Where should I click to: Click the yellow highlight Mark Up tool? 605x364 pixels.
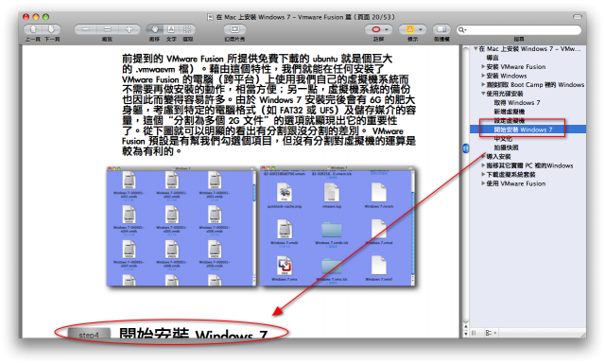tap(409, 29)
